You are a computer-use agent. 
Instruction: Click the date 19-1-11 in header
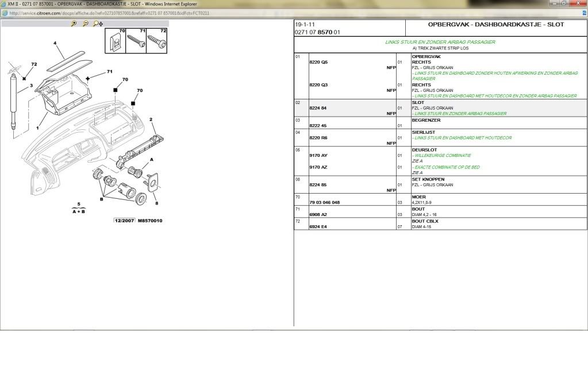tap(305, 24)
